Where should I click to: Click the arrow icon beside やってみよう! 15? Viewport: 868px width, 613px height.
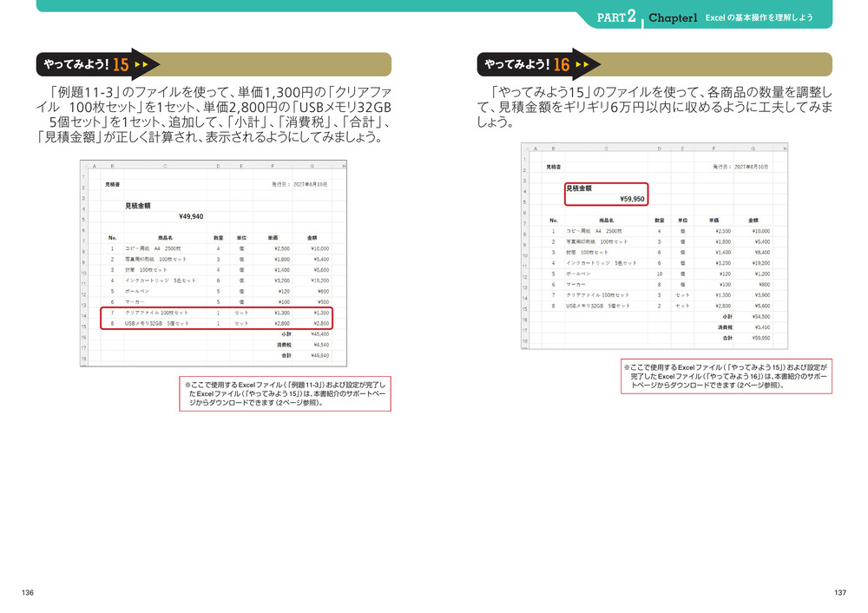(144, 65)
